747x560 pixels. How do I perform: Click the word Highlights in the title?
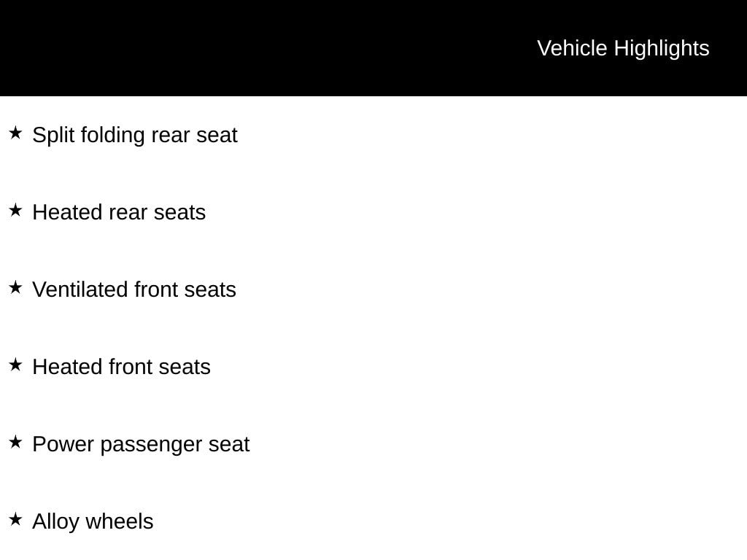click(x=662, y=48)
